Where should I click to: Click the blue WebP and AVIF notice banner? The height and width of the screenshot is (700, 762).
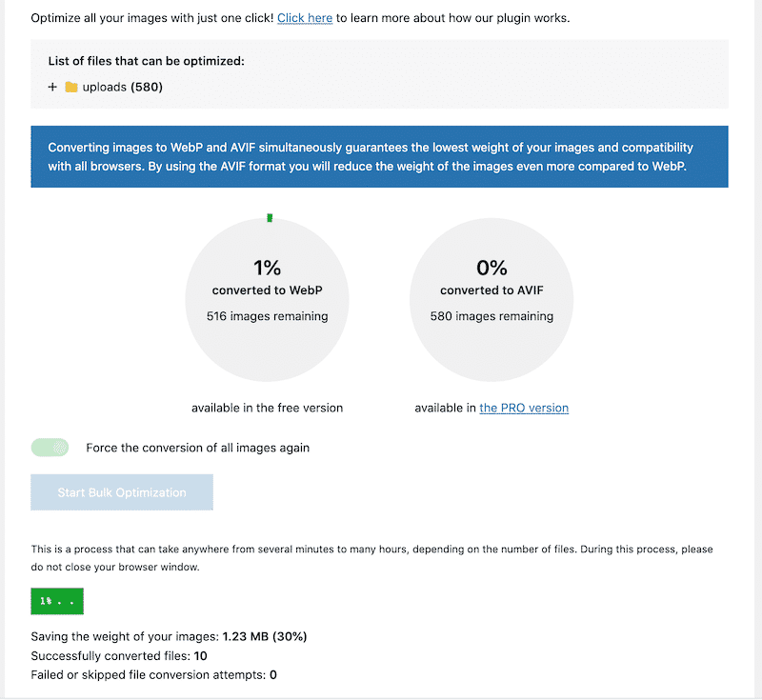click(381, 156)
